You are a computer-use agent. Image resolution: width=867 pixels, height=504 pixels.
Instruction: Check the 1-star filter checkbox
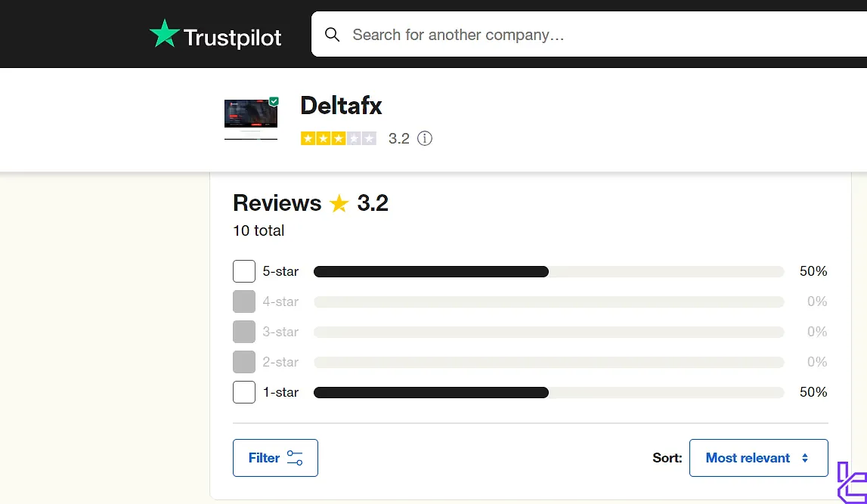(x=244, y=392)
